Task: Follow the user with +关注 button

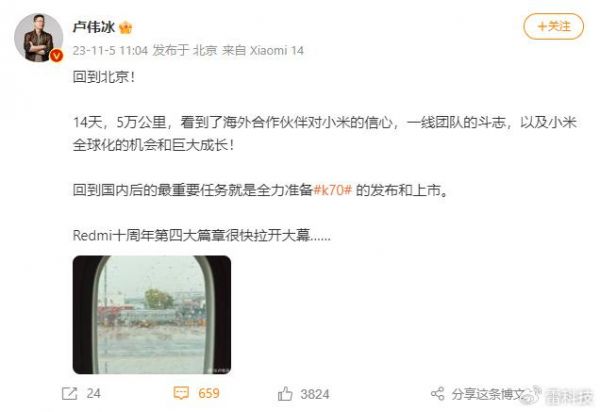Action: (x=553, y=26)
